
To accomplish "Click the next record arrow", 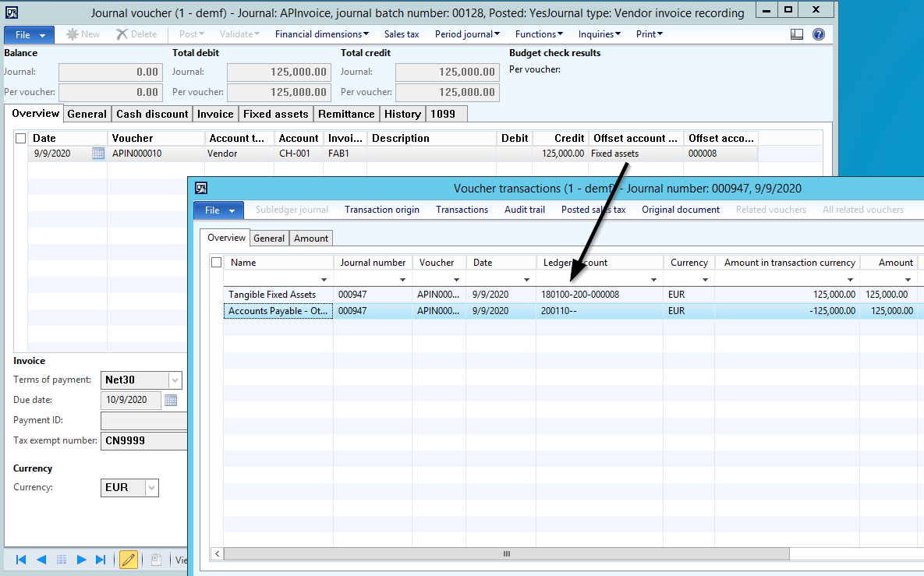I will (81, 560).
